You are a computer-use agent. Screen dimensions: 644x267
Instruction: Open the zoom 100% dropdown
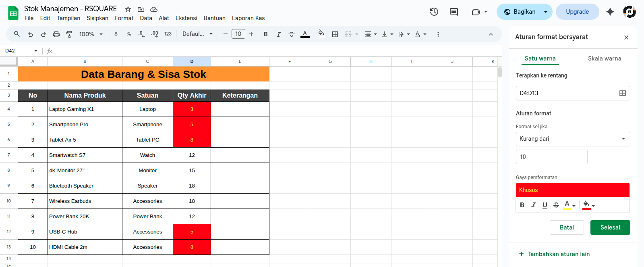[x=91, y=34]
